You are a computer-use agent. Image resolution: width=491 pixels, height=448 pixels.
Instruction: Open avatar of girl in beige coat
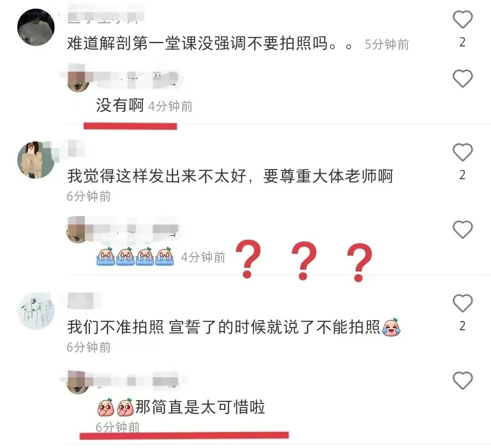coord(36,160)
